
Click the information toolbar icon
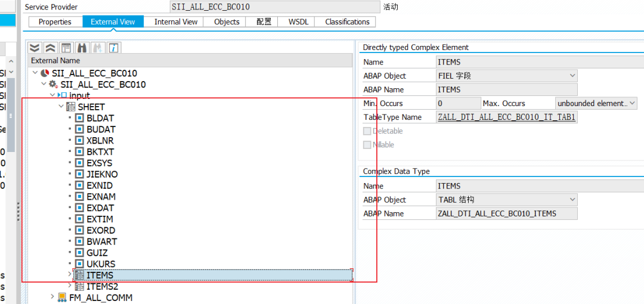pyautogui.click(x=114, y=48)
